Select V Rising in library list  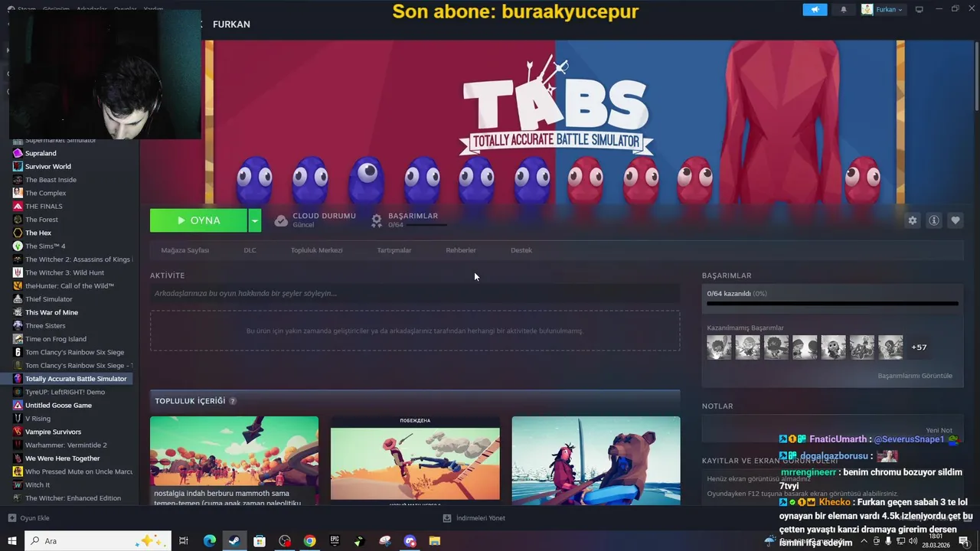(x=38, y=419)
